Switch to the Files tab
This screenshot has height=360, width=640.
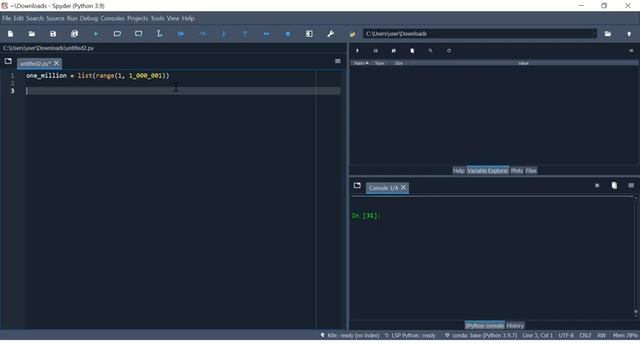click(531, 171)
